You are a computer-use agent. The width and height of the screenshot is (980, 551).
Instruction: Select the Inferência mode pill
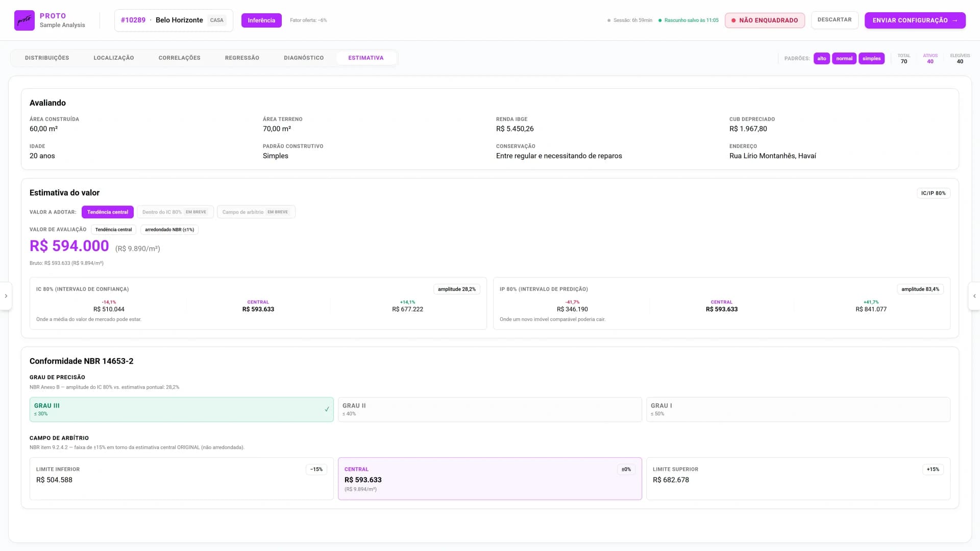261,20
